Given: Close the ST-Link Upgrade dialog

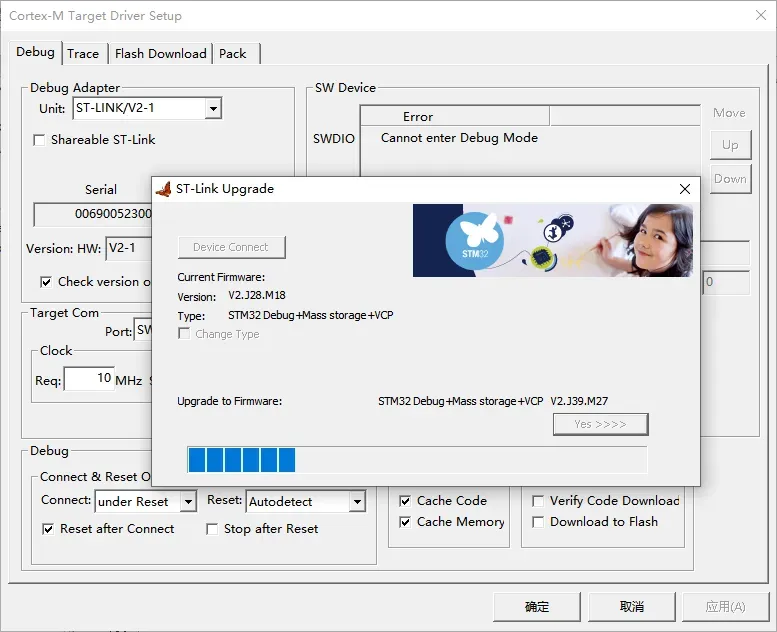Looking at the screenshot, I should click(685, 189).
